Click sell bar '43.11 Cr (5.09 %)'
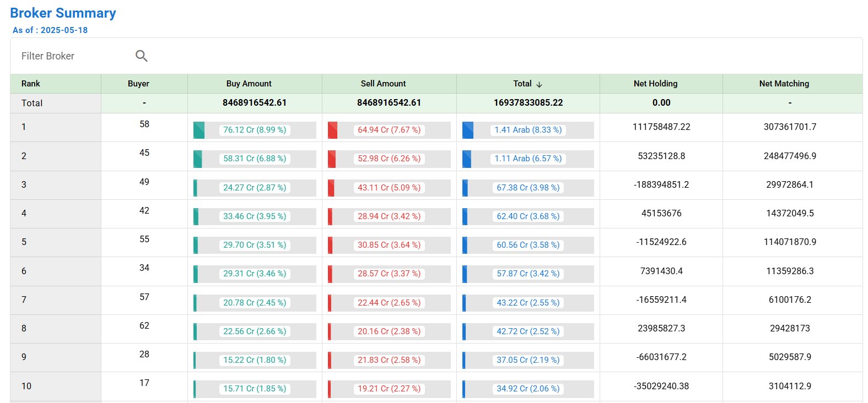Viewport: 868px width, 403px height. pyautogui.click(x=389, y=188)
